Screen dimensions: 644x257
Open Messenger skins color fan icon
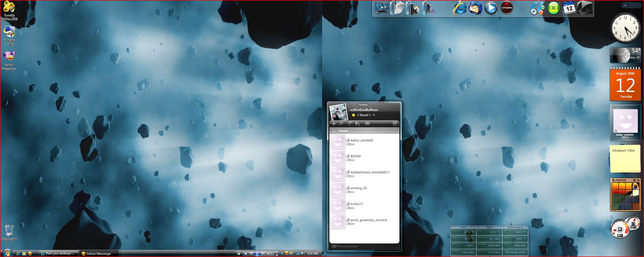click(x=358, y=124)
